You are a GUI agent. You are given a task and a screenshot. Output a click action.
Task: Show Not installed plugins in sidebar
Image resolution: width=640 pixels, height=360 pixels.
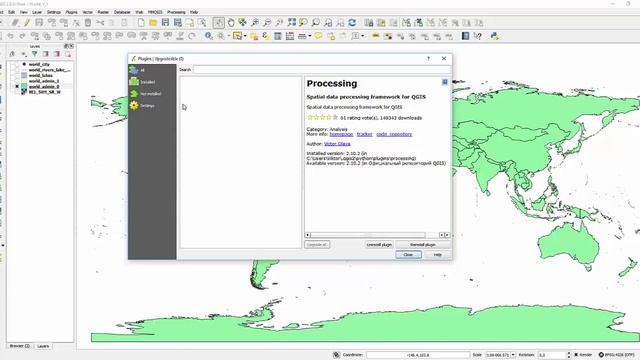[152, 94]
